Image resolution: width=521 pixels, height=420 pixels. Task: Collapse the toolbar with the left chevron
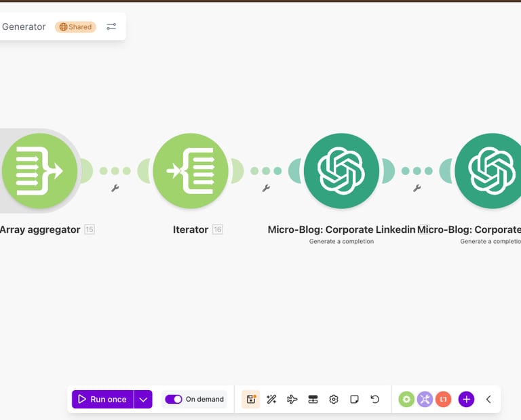point(488,399)
